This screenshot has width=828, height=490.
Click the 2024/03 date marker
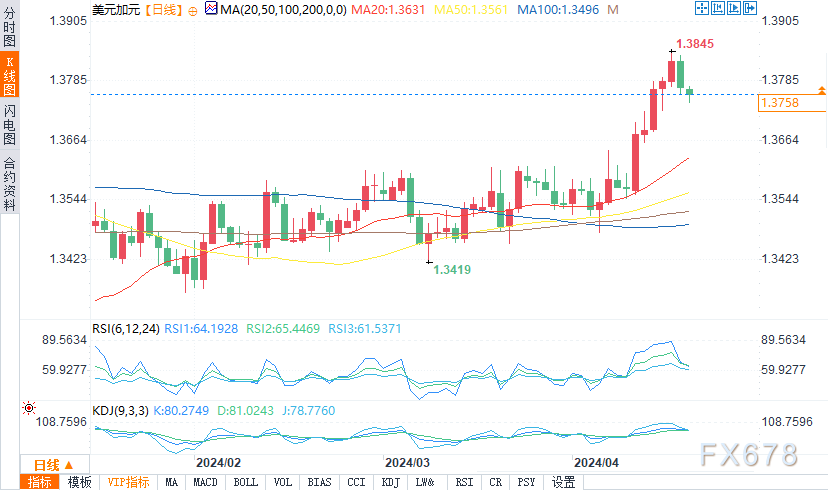(407, 463)
